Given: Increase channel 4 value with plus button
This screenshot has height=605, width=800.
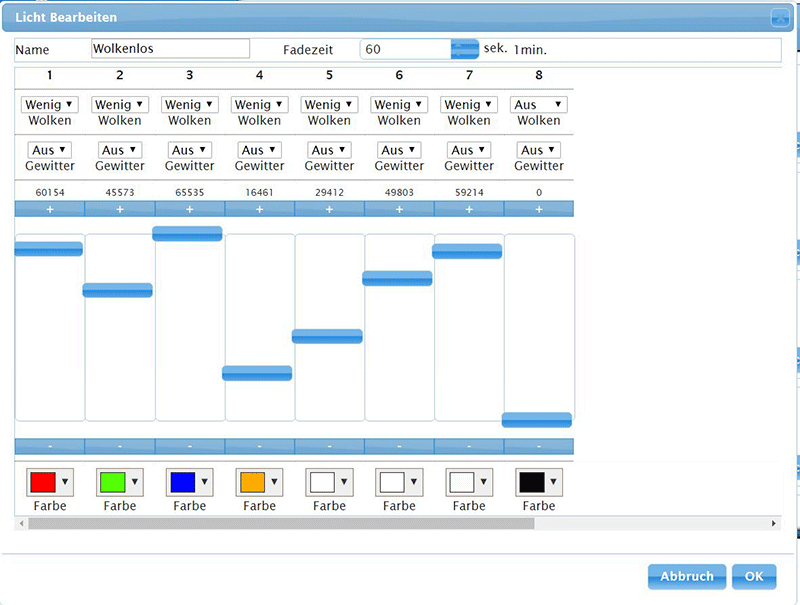Looking at the screenshot, I should click(259, 209).
